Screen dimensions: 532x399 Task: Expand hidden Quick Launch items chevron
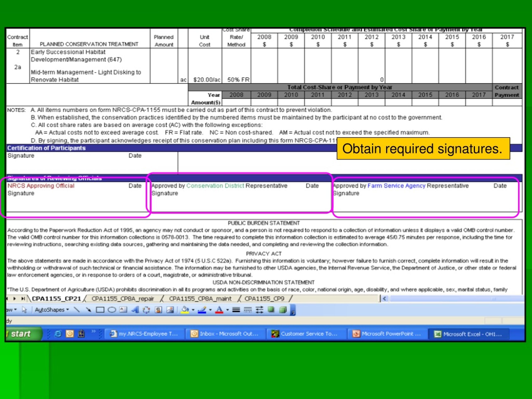point(93,331)
